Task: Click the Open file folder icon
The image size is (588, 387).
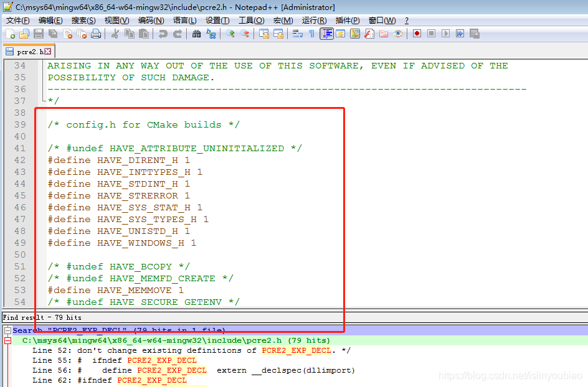Action: (24, 34)
